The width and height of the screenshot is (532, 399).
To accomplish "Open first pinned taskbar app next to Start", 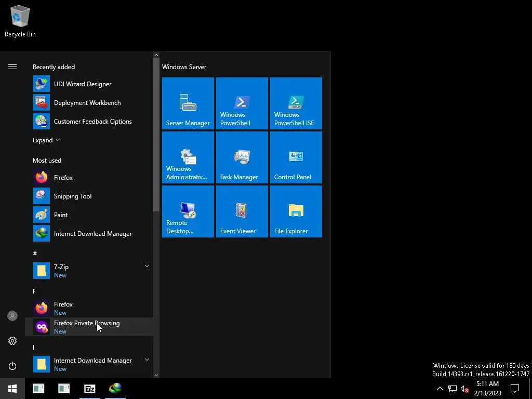I will [x=38, y=389].
